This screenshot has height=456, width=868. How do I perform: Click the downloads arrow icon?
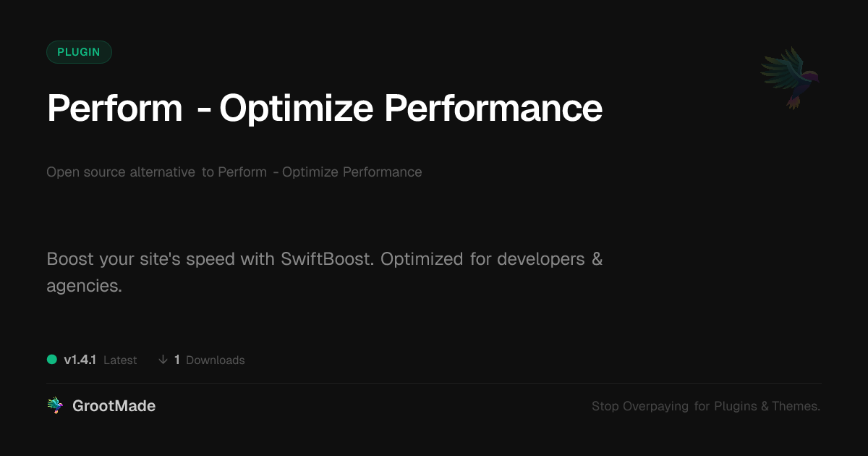click(x=163, y=360)
